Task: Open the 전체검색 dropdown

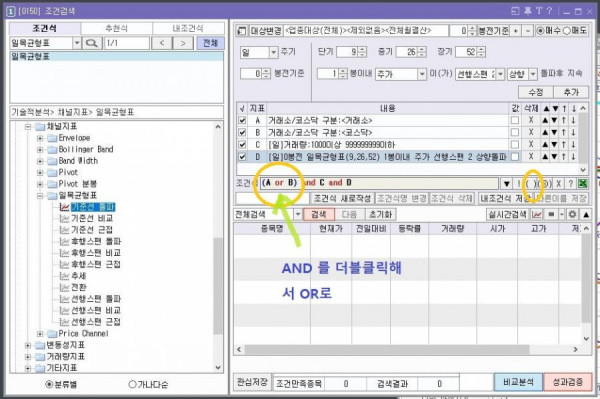Action: coord(298,214)
